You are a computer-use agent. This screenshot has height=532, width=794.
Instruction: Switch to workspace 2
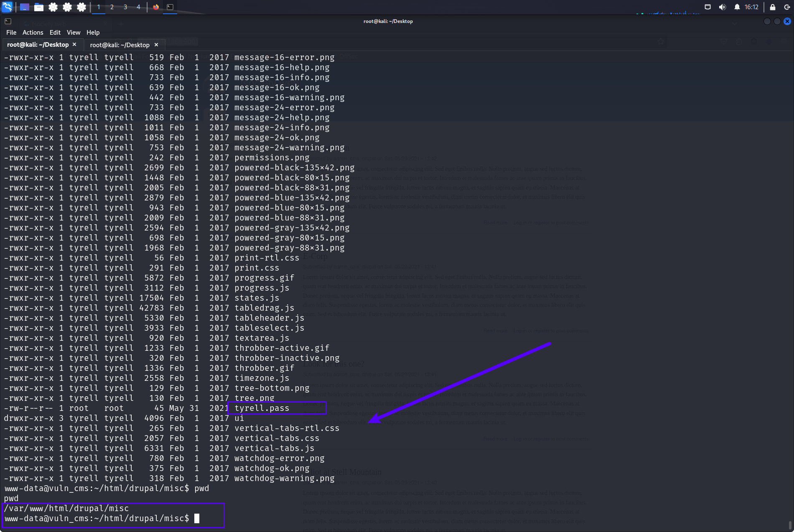point(112,7)
